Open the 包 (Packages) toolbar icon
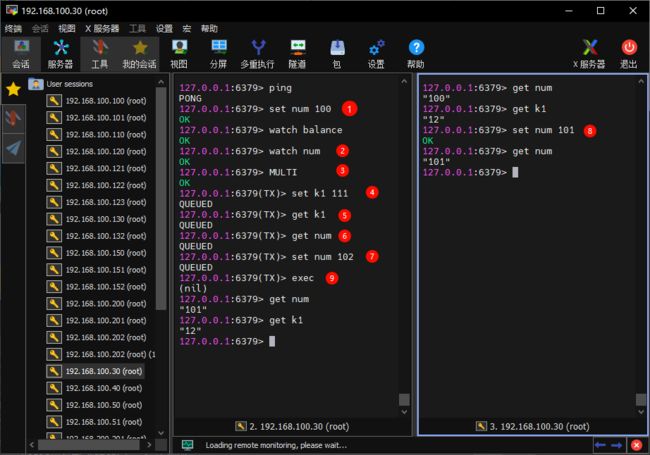Viewport: 650px width, 455px height. coord(337,54)
